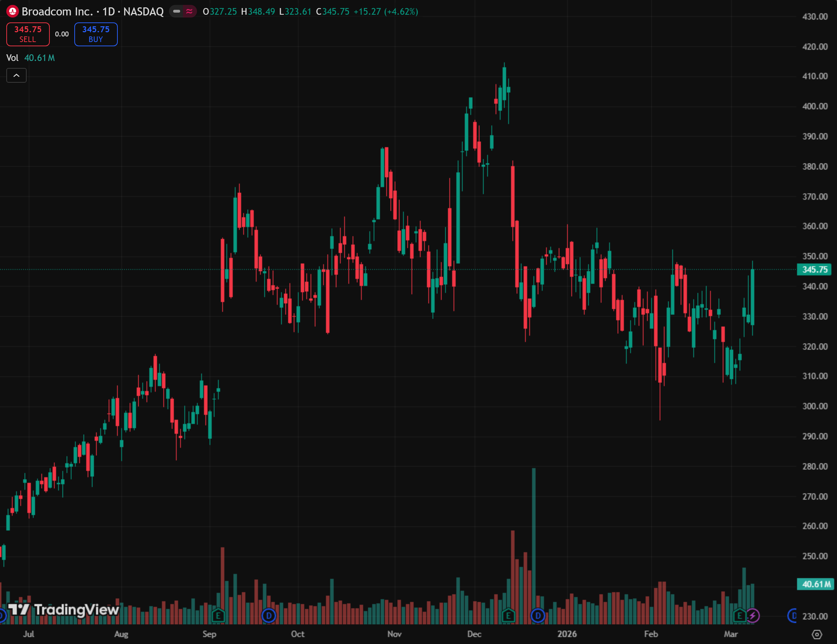
Task: Toggle the pink wavy data mode indicator
Action: click(189, 12)
